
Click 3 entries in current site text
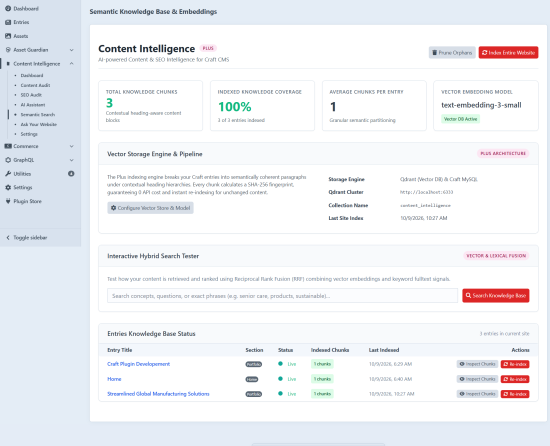504,334
